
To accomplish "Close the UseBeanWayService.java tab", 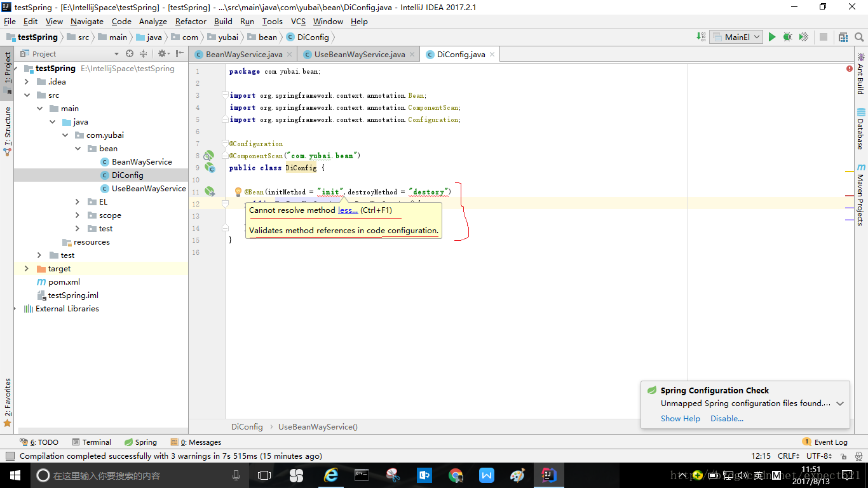I will [412, 54].
